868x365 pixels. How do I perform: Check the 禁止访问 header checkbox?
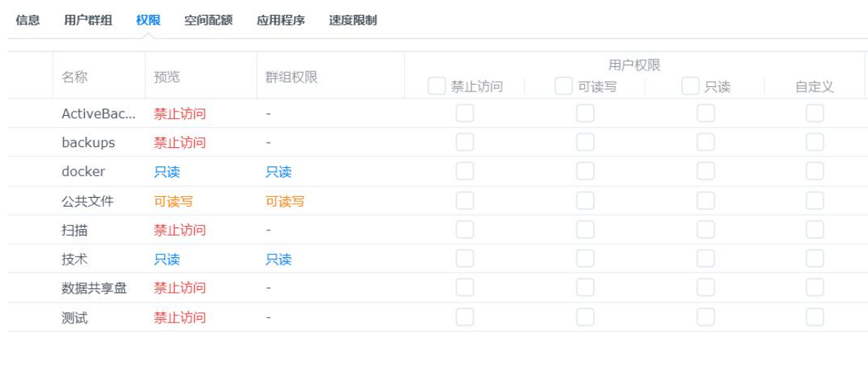pos(438,87)
